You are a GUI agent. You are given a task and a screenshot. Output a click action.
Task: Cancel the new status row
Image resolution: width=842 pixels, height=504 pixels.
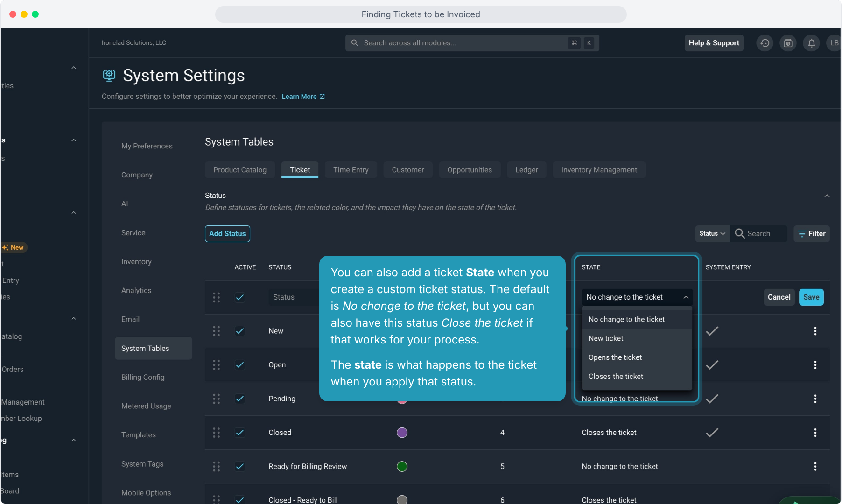779,297
